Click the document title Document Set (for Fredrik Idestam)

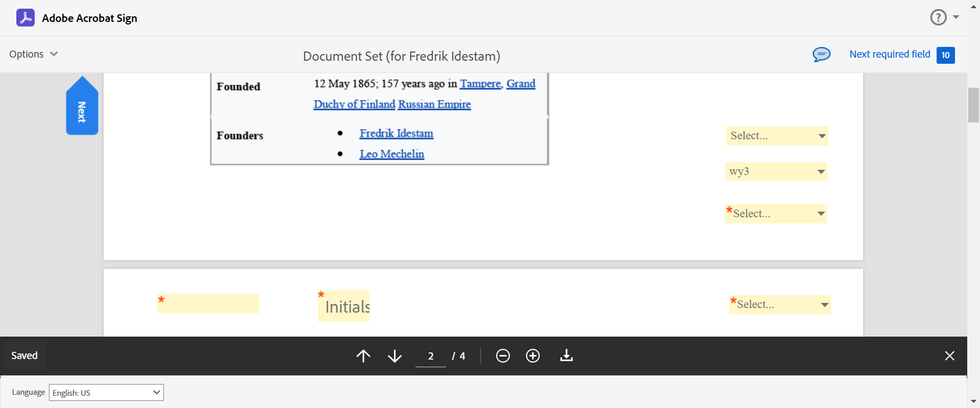401,56
